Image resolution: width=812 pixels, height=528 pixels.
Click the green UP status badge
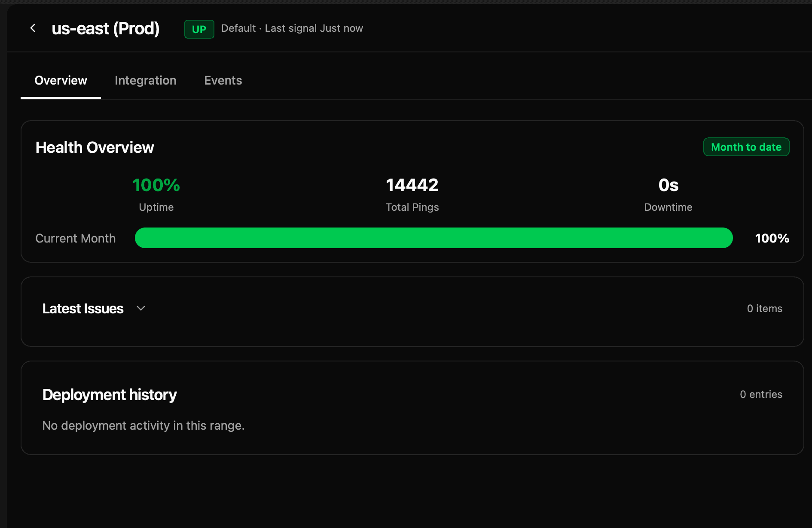199,29
